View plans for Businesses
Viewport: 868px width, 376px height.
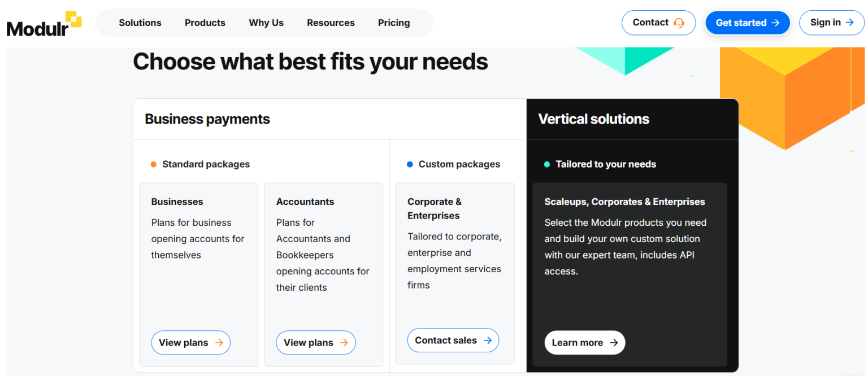(x=190, y=343)
